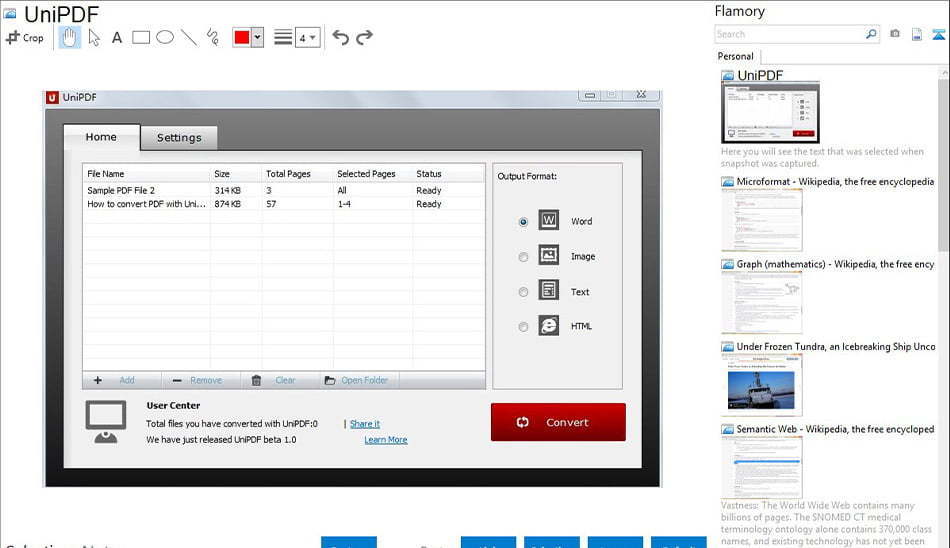Click the Total Pages column header
This screenshot has width=950, height=548.
click(x=297, y=174)
